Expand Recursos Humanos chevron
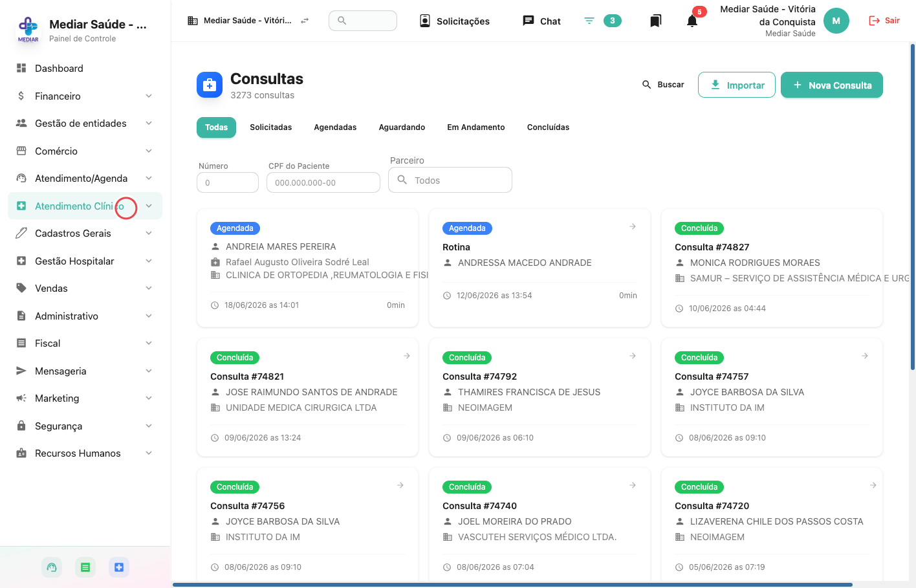The image size is (916, 588). pos(149,453)
